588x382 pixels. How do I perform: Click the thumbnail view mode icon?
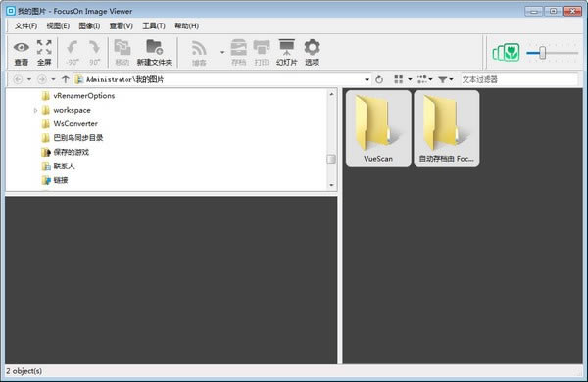coord(398,79)
